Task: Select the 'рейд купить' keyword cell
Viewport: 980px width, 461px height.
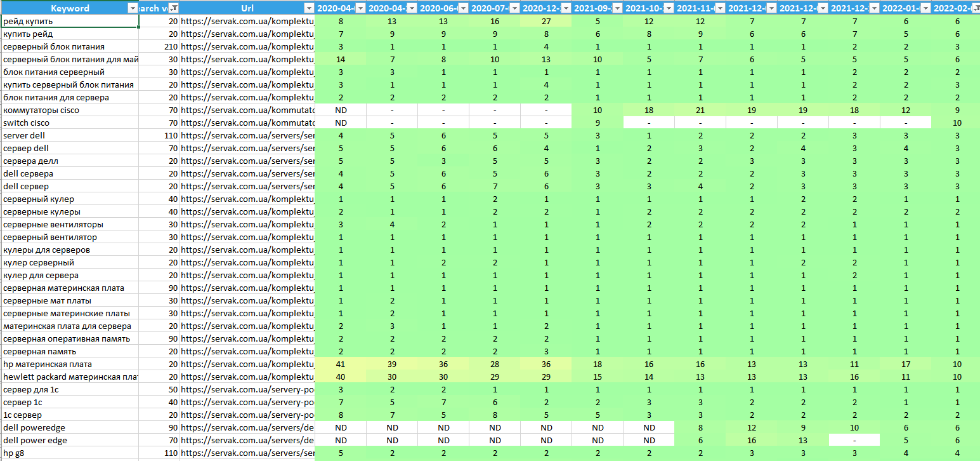Action: tap(70, 22)
